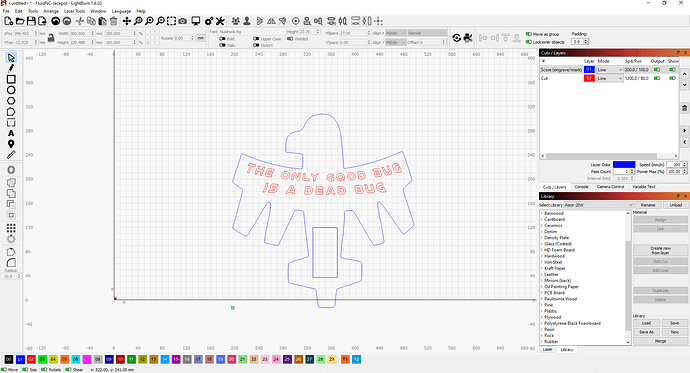Toggle Output for the Cut layer
The width and height of the screenshot is (690, 373).
click(x=657, y=78)
